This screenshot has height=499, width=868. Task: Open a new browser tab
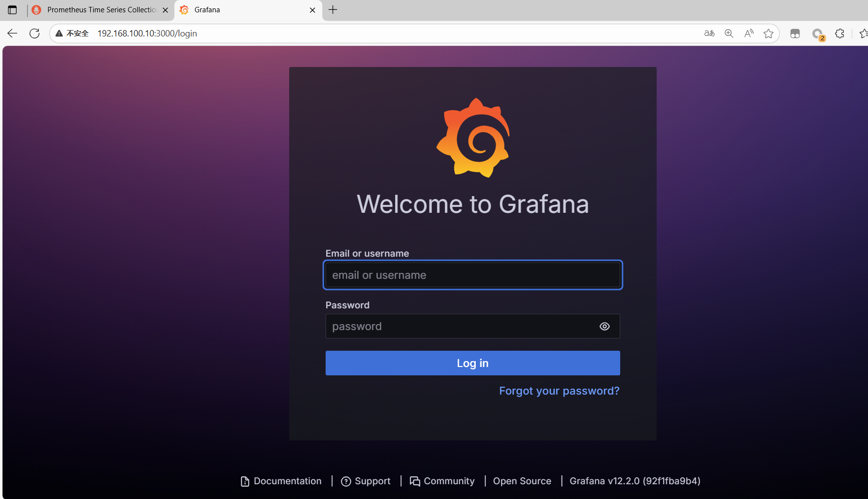point(333,10)
